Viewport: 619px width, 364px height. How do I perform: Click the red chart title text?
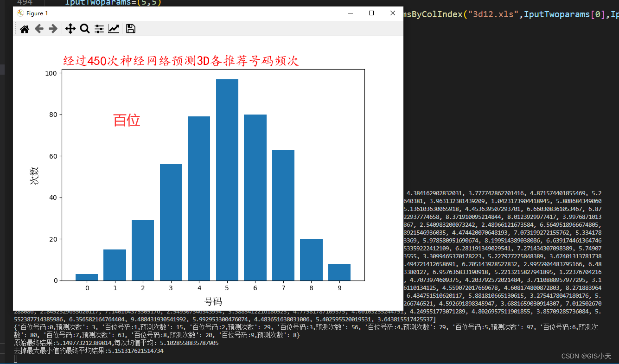pos(181,61)
